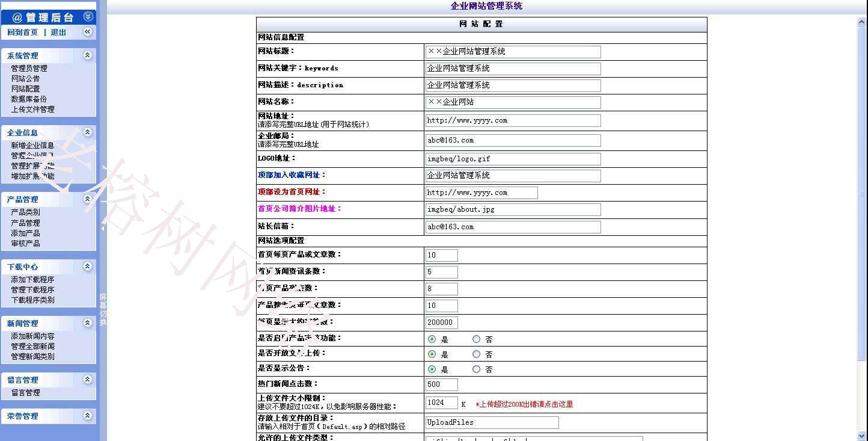Open 数据库备份 menu item
Image resolution: width=868 pixels, height=441 pixels.
click(29, 99)
